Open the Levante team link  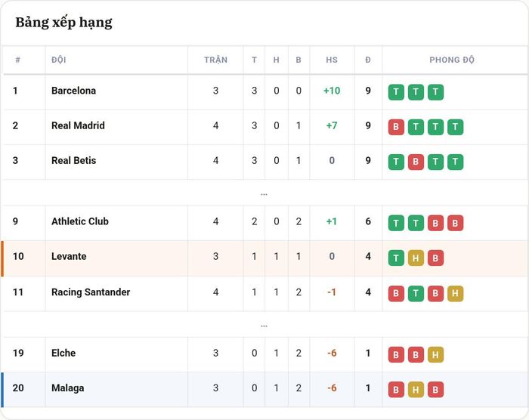pos(69,256)
